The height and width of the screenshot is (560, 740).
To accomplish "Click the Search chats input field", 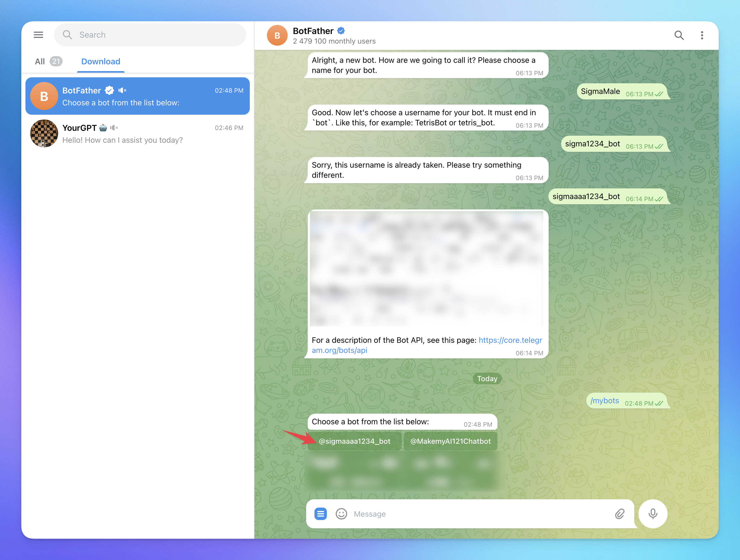I will (x=150, y=35).
